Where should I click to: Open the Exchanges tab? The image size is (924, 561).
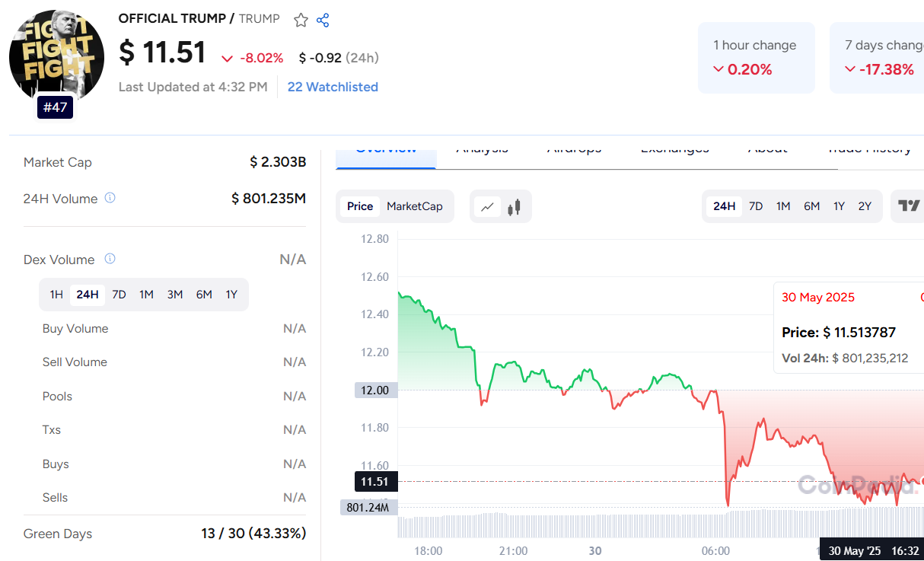[x=674, y=150]
